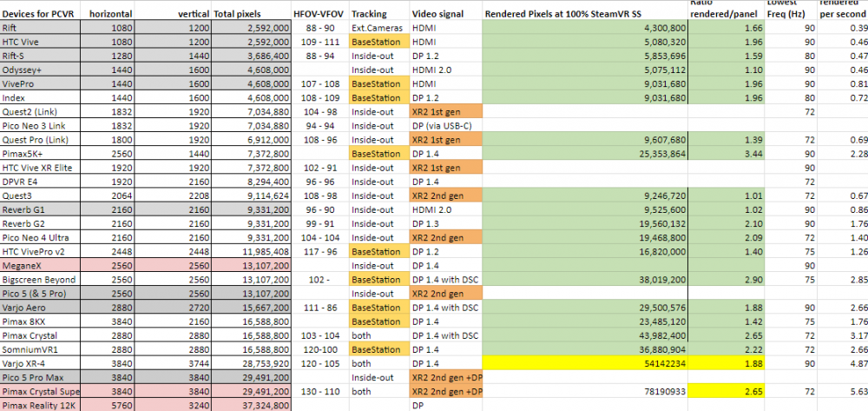Select the 'Pico 5 (& 5 Pro)' cell
868x411 pixels.
pos(40,294)
